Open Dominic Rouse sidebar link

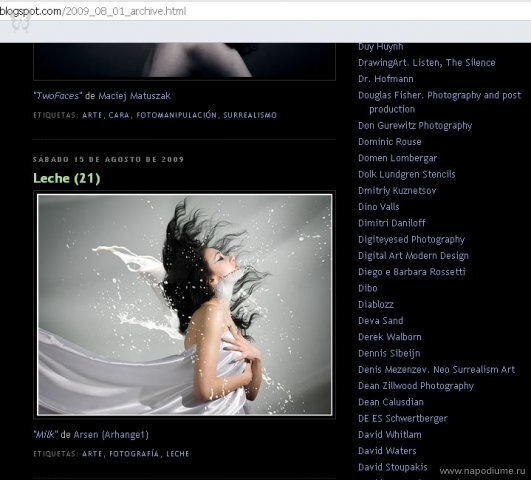(x=390, y=142)
